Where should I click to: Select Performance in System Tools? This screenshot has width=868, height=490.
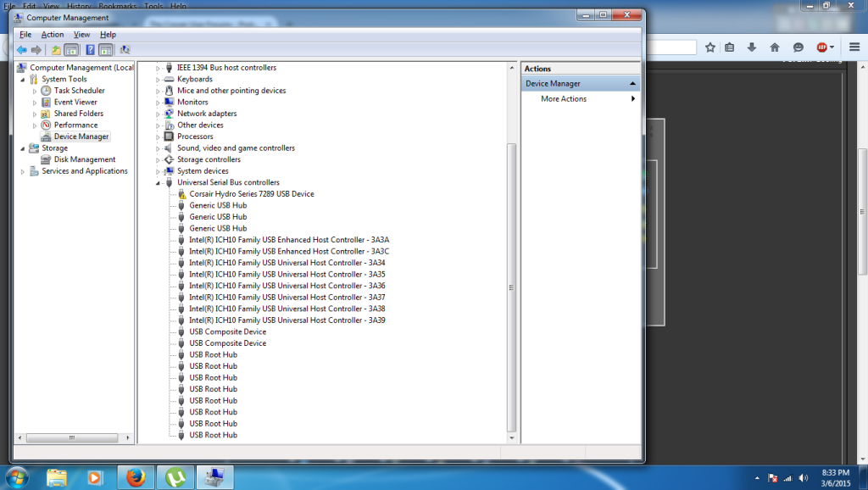click(x=75, y=125)
